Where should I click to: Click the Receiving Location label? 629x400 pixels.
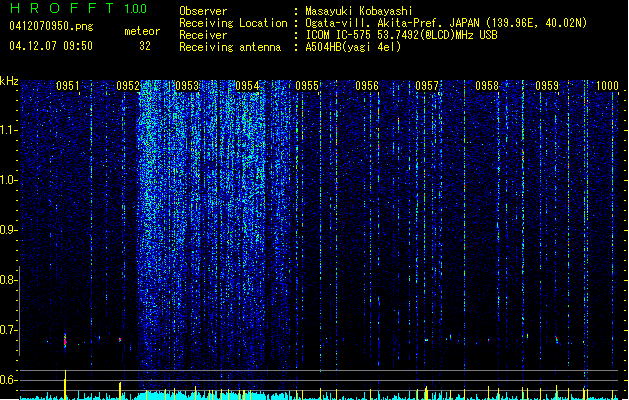click(x=233, y=23)
